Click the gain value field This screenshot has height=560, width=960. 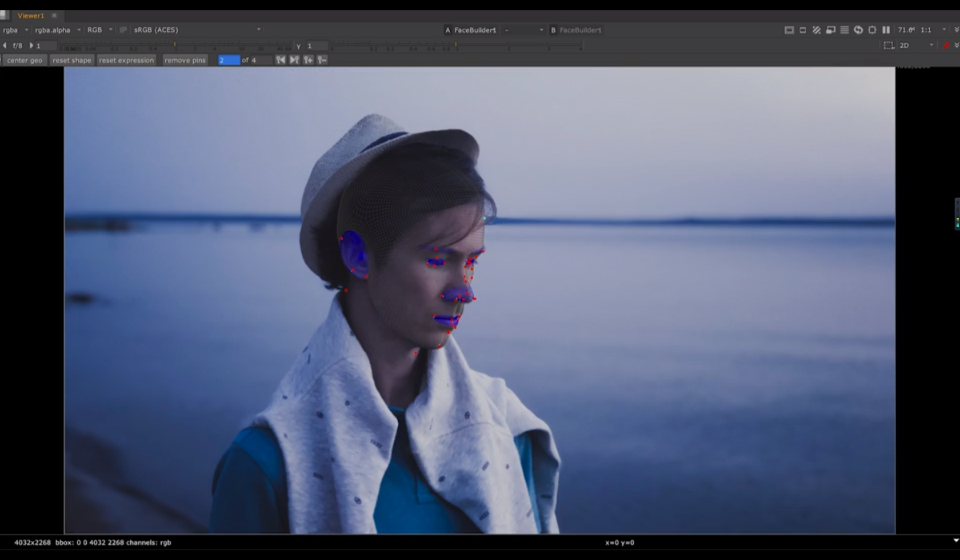point(46,46)
